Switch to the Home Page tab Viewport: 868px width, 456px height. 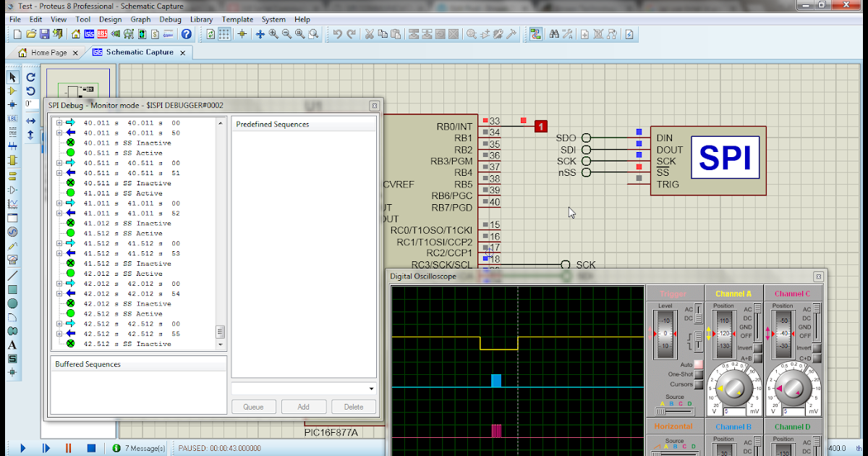pos(47,52)
